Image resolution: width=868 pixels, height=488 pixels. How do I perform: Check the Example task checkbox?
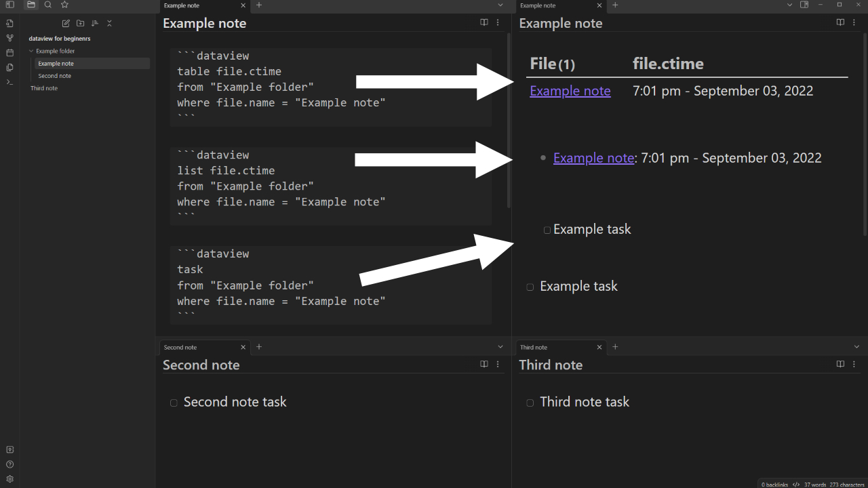pyautogui.click(x=547, y=230)
